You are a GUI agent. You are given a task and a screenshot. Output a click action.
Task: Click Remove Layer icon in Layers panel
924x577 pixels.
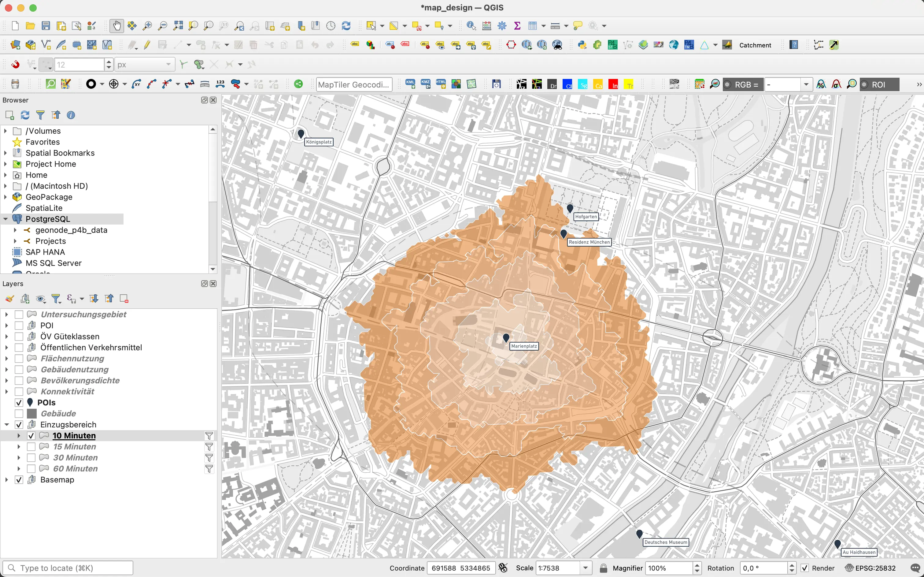pyautogui.click(x=124, y=299)
